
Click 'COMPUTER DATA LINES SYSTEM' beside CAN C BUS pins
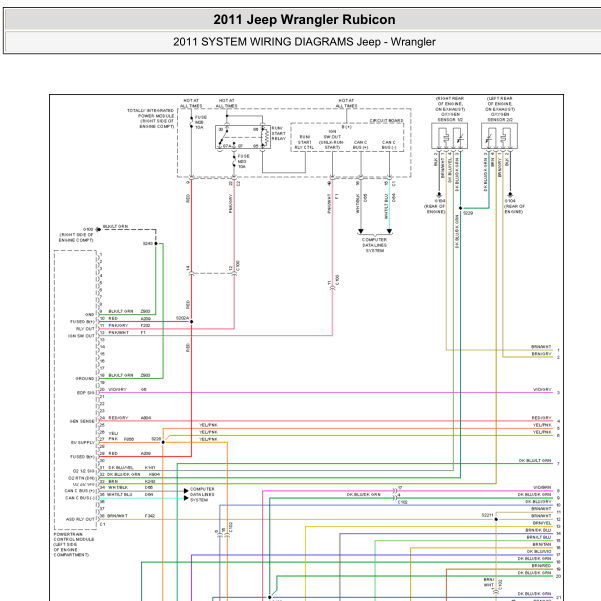pos(202,494)
